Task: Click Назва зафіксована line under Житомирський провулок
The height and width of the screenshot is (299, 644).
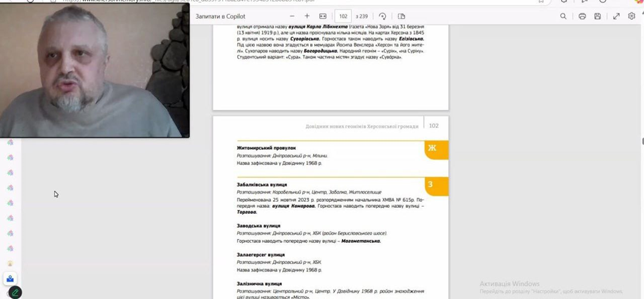Action: 280,163
